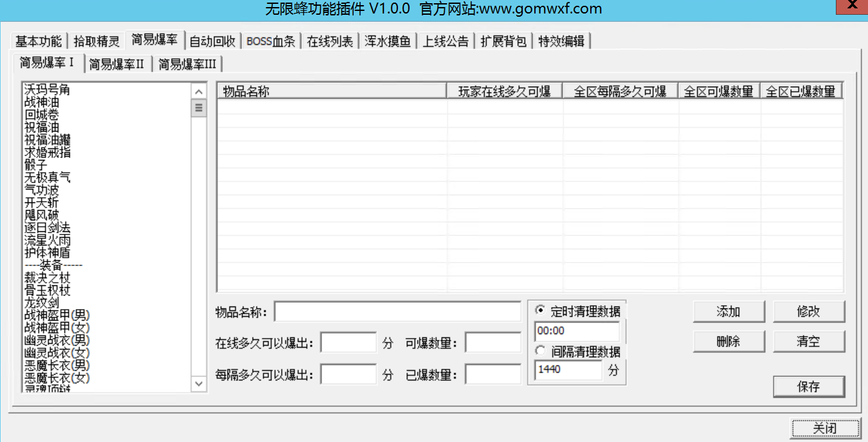Click the 物品名称 input field
The image size is (868, 442).
[x=397, y=312]
